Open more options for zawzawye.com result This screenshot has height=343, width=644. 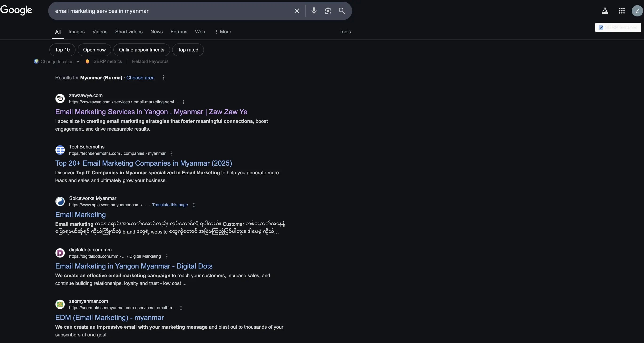(183, 102)
